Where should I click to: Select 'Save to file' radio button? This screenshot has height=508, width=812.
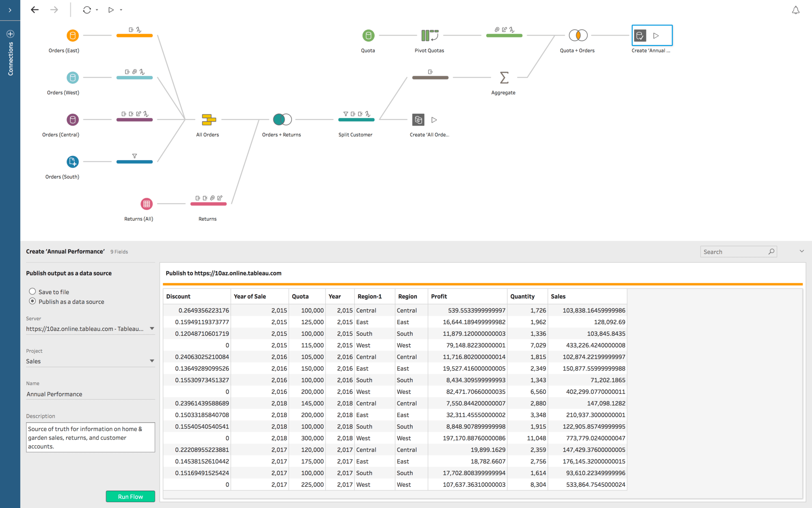click(x=32, y=291)
